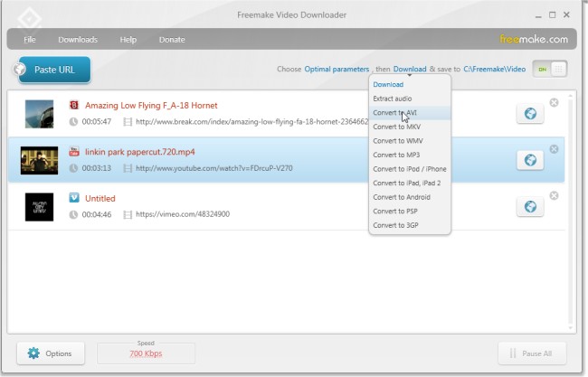The height and width of the screenshot is (377, 588).
Task: Click the Hornet video thumbnail
Action: pos(40,114)
